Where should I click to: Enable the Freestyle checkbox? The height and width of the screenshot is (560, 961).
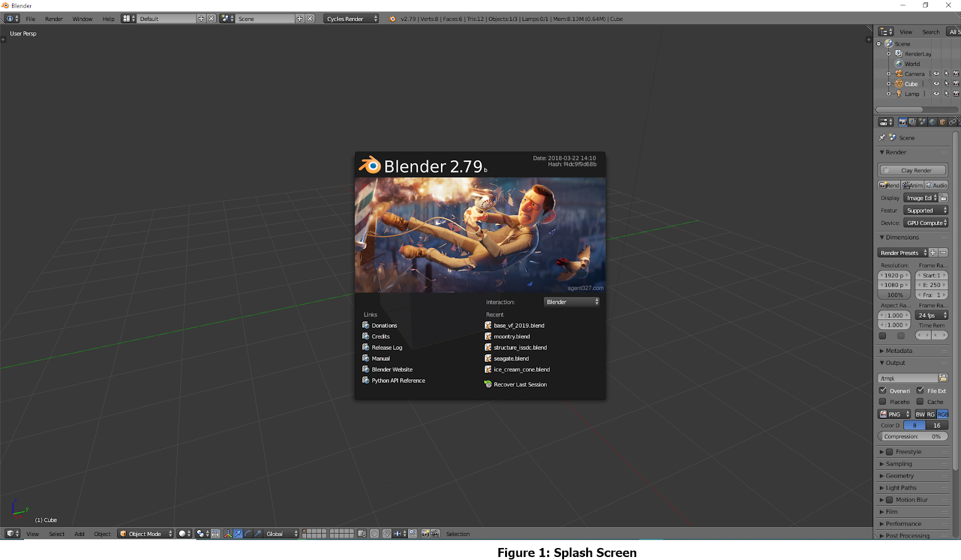click(890, 452)
